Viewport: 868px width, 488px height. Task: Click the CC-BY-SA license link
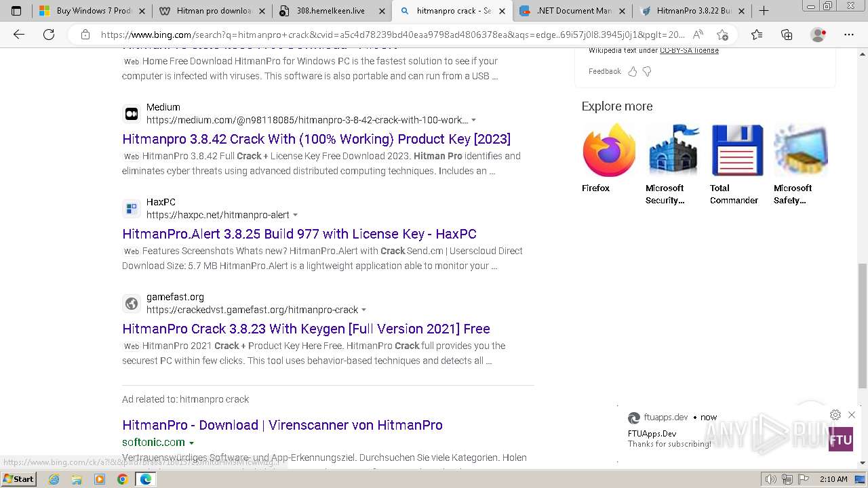(x=689, y=50)
